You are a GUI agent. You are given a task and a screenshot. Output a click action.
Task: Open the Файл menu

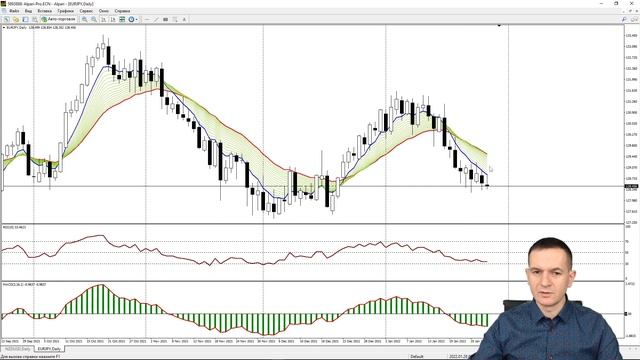point(14,11)
